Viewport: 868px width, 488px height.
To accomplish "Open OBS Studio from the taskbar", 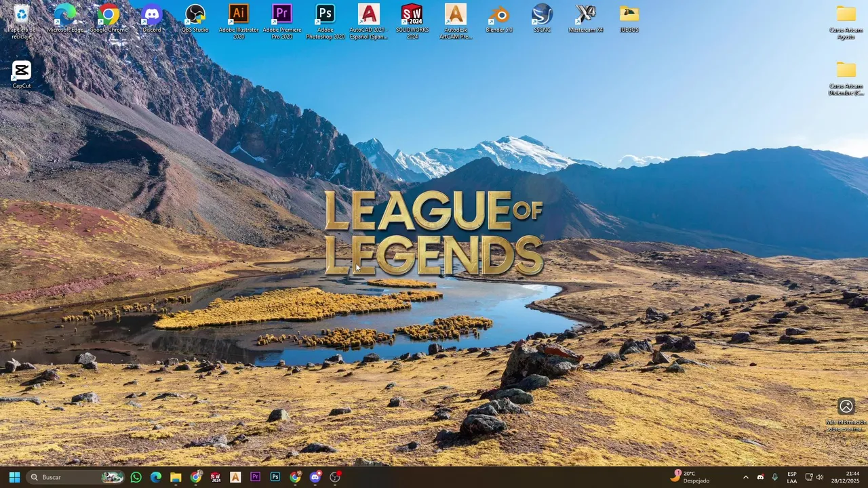I will [335, 477].
